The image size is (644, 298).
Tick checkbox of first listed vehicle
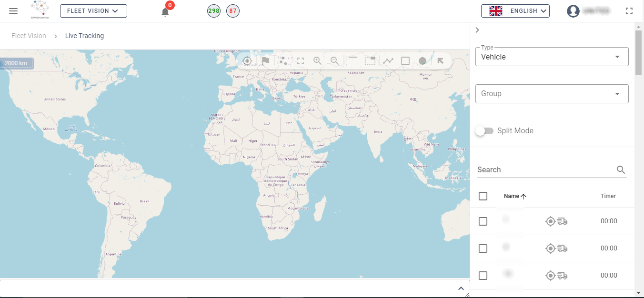(x=483, y=221)
